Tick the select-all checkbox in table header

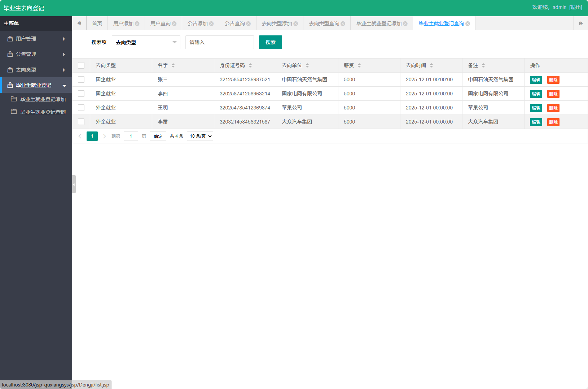(x=81, y=65)
